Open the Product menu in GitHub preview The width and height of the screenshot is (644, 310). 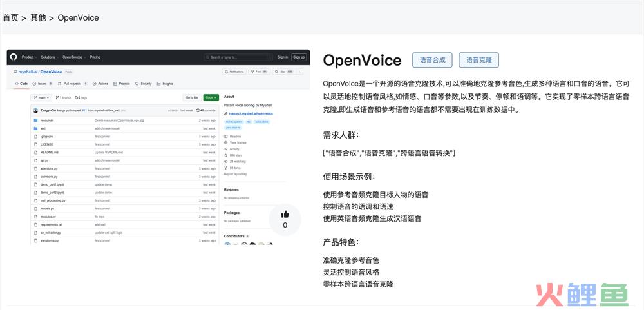[x=29, y=57]
